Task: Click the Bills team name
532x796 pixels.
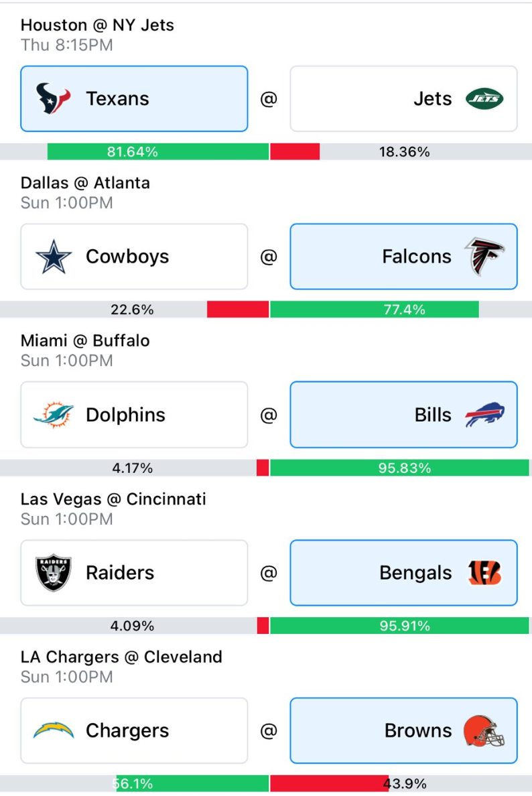Action: 433,415
